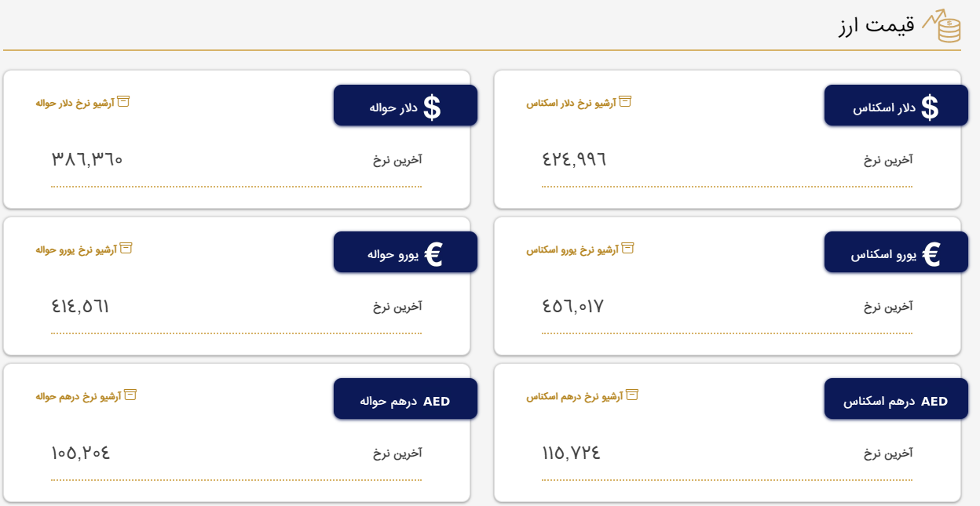Click the archive icon beside آرشیو نرخ یورو اسکناس
The height and width of the screenshot is (506, 980).
coord(626,249)
